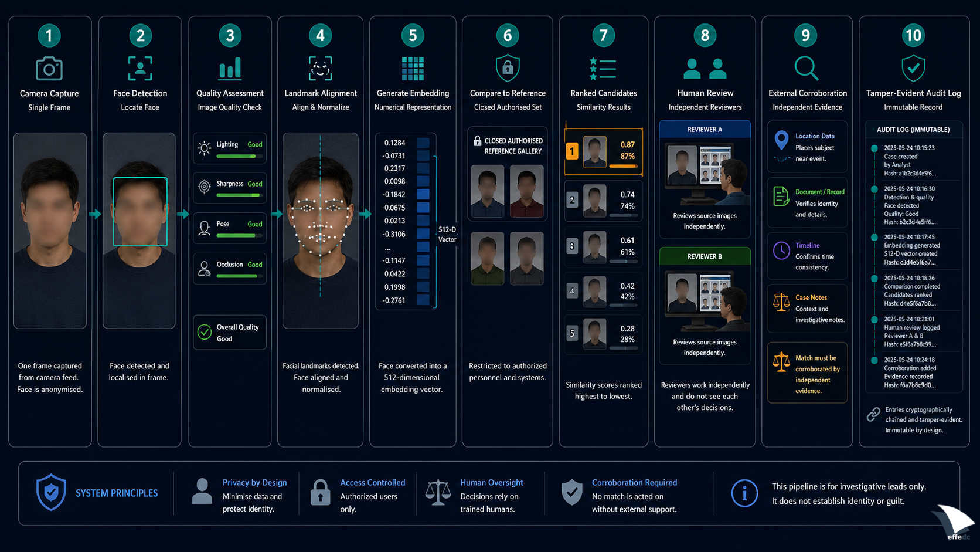Click the info circle icon in footer
Image resolution: width=980 pixels, height=552 pixels.
pos(744,493)
